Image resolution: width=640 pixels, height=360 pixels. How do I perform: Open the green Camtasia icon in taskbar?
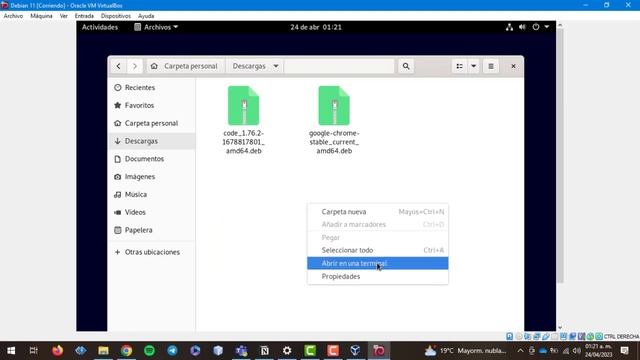310,351
